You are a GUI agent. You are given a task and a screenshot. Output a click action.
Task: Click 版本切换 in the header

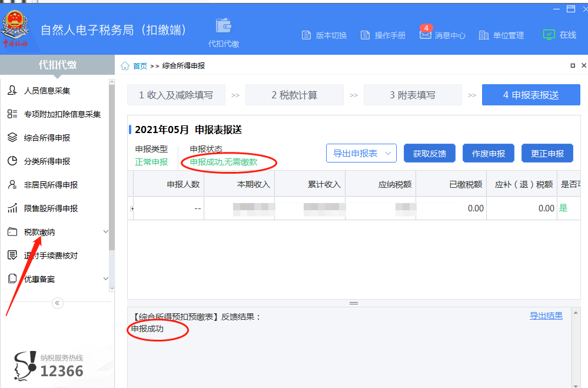pyautogui.click(x=331, y=35)
